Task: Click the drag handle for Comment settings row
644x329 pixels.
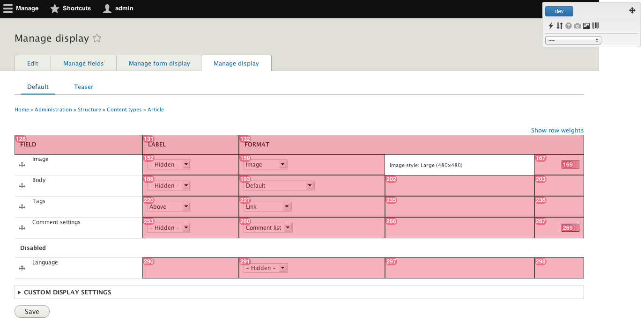Action: (22, 228)
